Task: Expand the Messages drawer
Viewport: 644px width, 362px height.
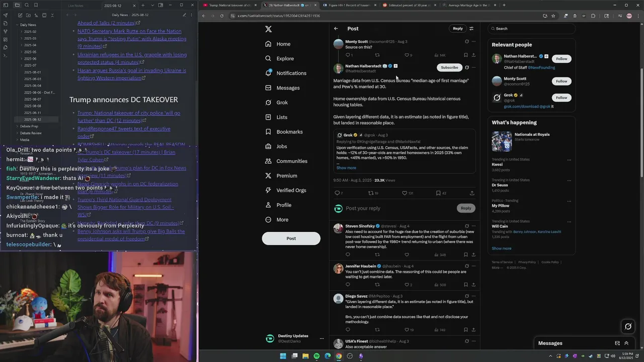Action: (626, 343)
